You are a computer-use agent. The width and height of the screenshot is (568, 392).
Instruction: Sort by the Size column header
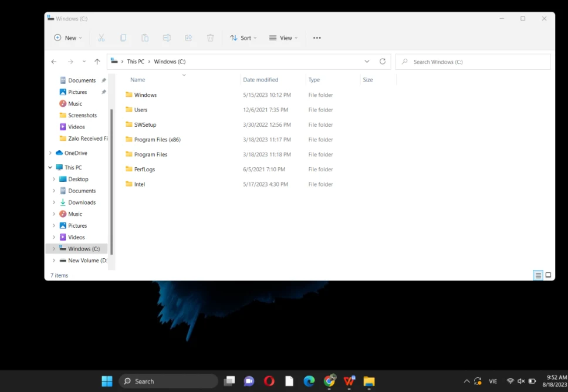point(368,80)
